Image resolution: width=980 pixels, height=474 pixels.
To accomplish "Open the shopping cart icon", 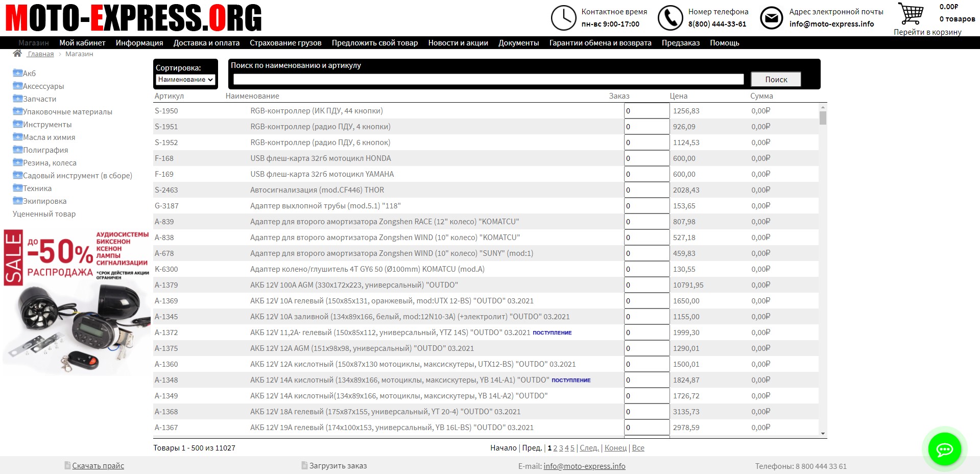I will 911,14.
